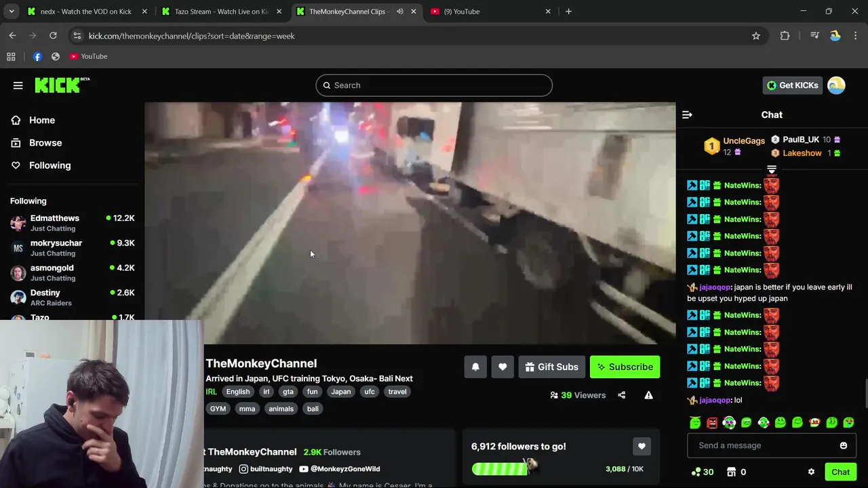Select the English tag
Image resolution: width=868 pixels, height=488 pixels.
coord(238,392)
